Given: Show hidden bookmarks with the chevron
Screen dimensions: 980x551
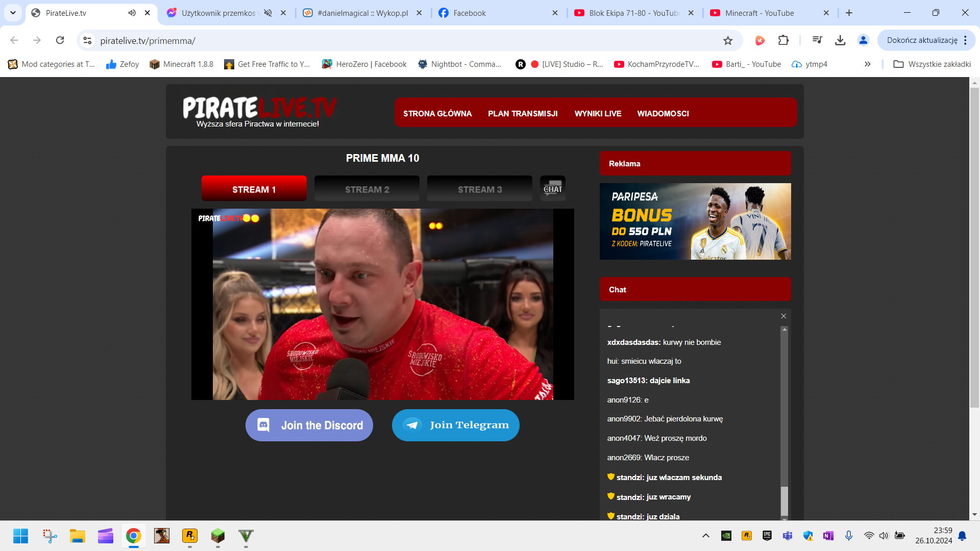Looking at the screenshot, I should pos(867,64).
